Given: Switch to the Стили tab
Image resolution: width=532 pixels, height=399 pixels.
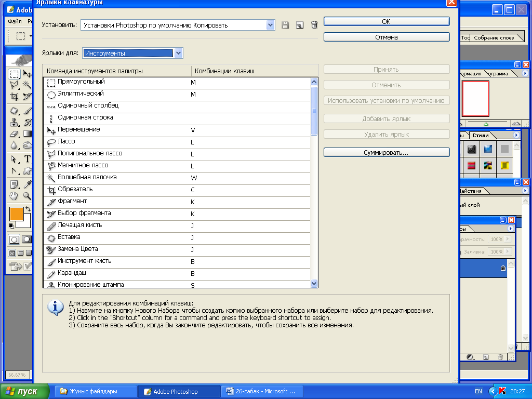Looking at the screenshot, I should click(481, 135).
